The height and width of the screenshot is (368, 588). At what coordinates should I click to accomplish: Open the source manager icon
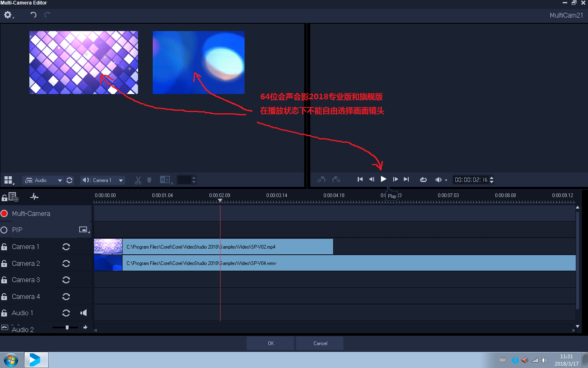[x=12, y=197]
